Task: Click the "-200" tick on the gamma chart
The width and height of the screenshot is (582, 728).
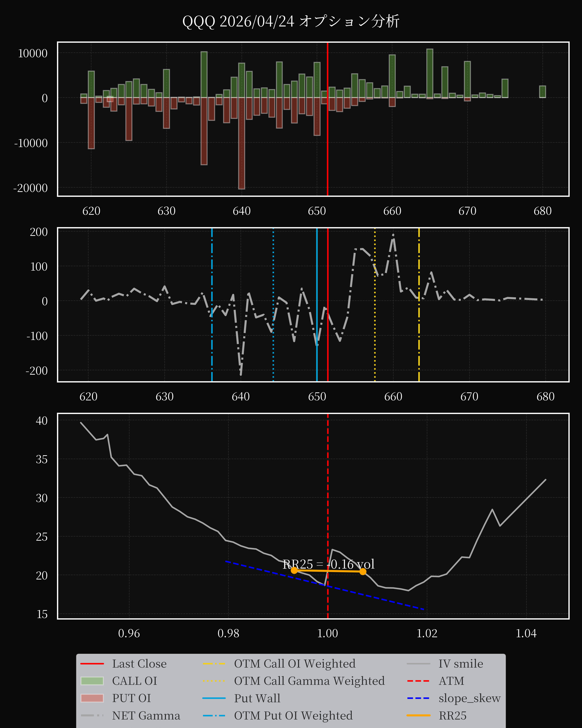Action: [x=37, y=371]
